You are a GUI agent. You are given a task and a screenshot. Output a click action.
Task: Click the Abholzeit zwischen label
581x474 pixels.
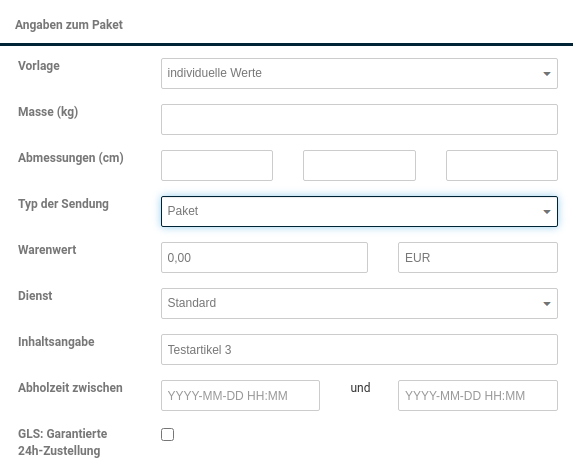[x=70, y=388]
